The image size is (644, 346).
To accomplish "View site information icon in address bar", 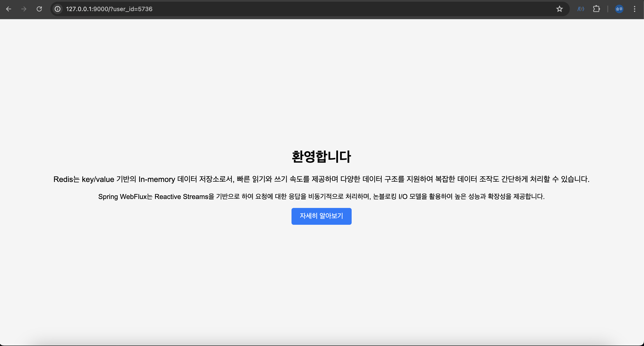I will pyautogui.click(x=58, y=9).
